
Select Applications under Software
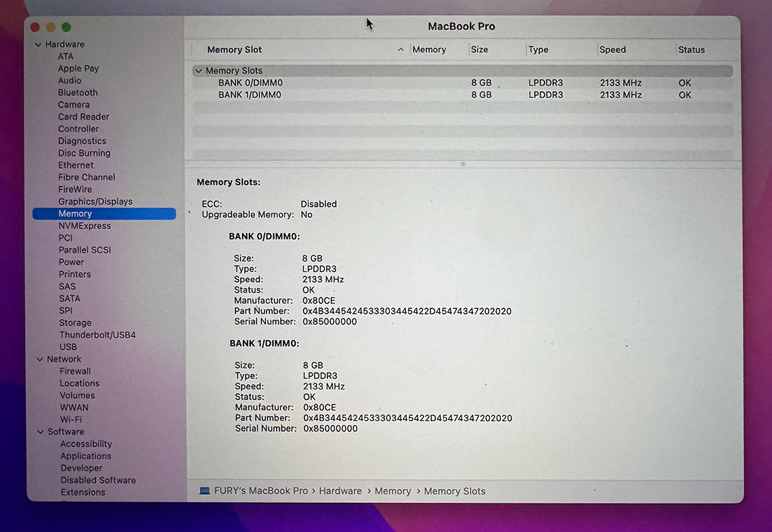coord(85,456)
